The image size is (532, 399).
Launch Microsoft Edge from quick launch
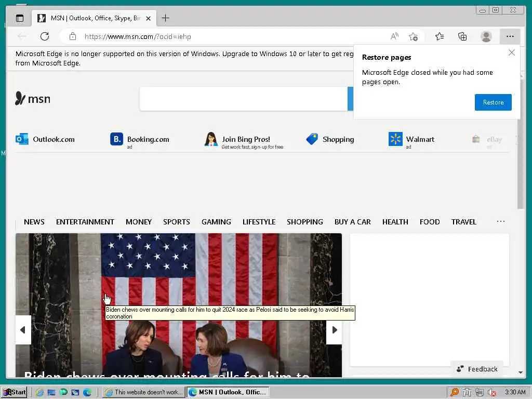[87, 392]
